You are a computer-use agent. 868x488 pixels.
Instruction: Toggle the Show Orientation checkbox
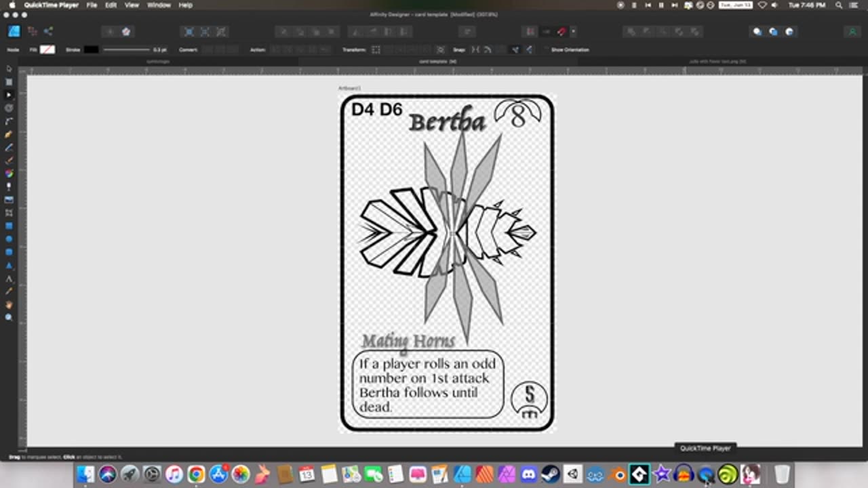tap(547, 49)
